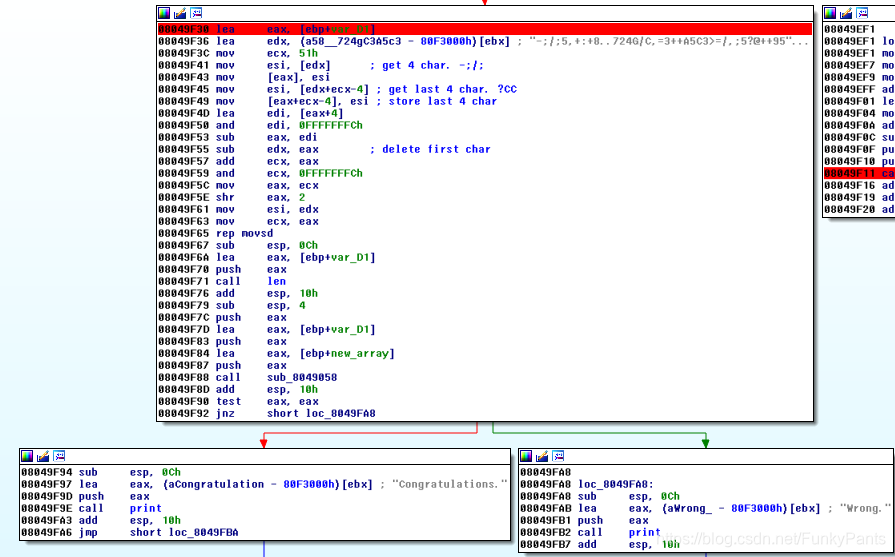Screen dimensions: 895x557
Task: Select 'loc_8049FA8:' label in Wrong block
Action: click(616, 484)
